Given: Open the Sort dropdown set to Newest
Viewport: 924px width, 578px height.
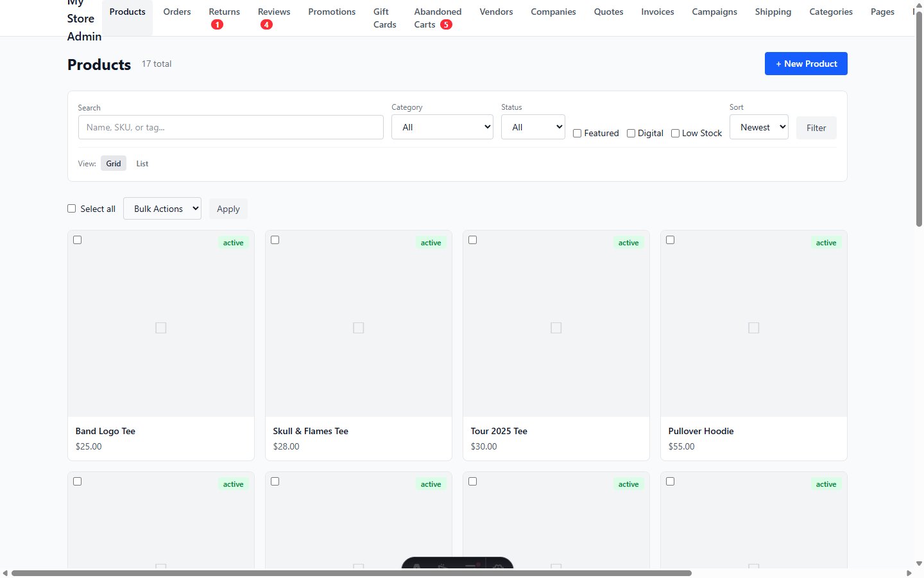Looking at the screenshot, I should (759, 127).
